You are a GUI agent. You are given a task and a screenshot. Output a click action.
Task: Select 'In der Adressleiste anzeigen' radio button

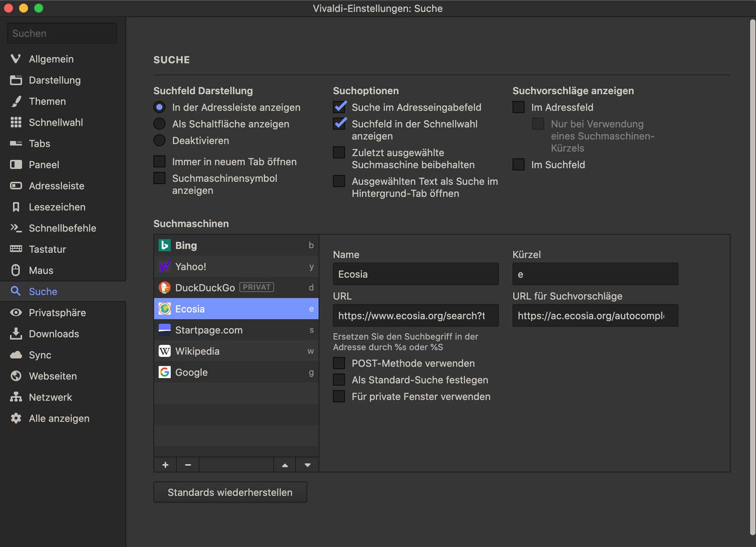pyautogui.click(x=159, y=107)
